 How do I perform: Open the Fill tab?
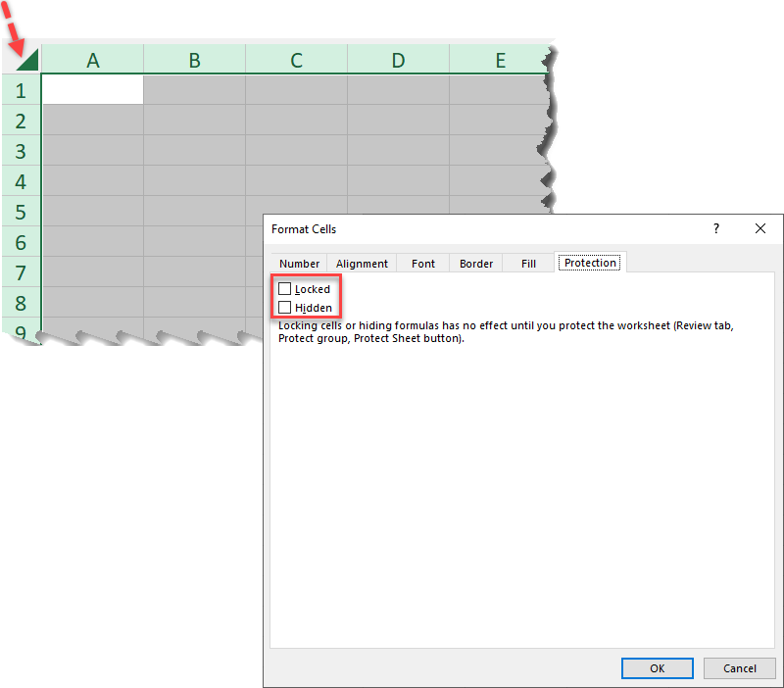coord(528,264)
